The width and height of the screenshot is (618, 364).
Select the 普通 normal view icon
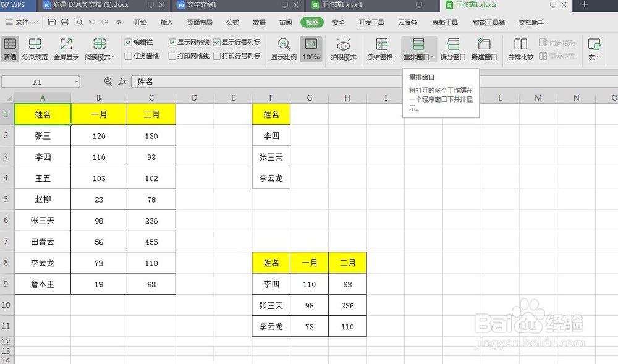10,49
